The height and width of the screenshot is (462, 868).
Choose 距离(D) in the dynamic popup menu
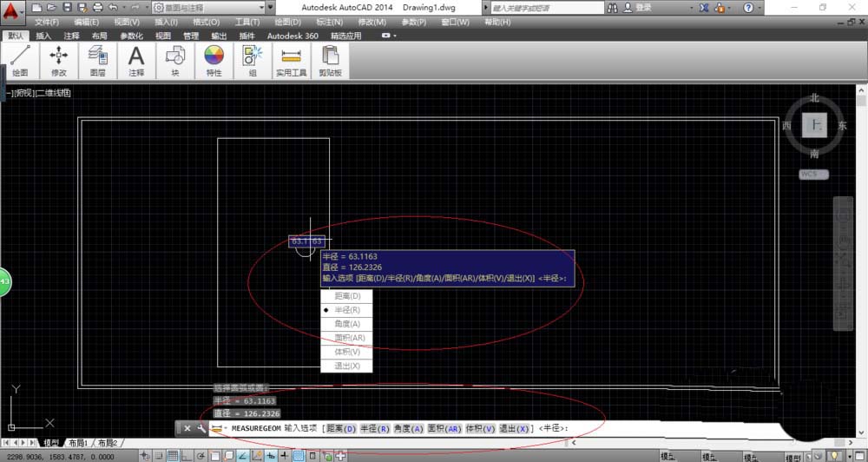[346, 296]
